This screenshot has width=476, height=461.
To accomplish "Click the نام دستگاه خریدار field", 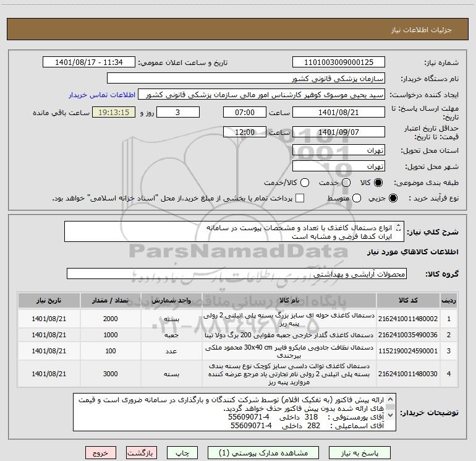I will point(246,79).
